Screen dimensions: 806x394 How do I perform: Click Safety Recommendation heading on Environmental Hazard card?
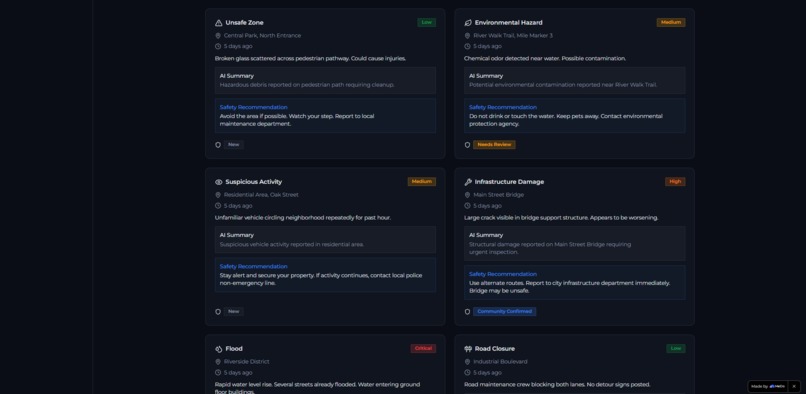(503, 108)
